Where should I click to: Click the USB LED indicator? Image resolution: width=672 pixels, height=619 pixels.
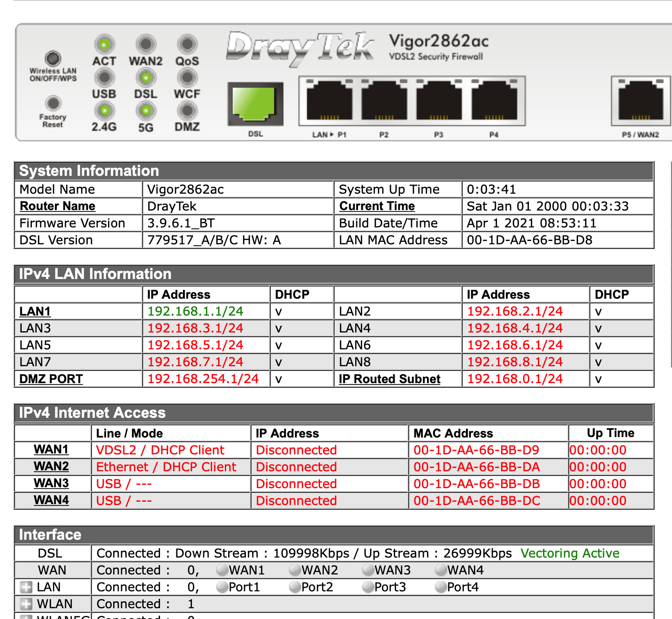(104, 77)
